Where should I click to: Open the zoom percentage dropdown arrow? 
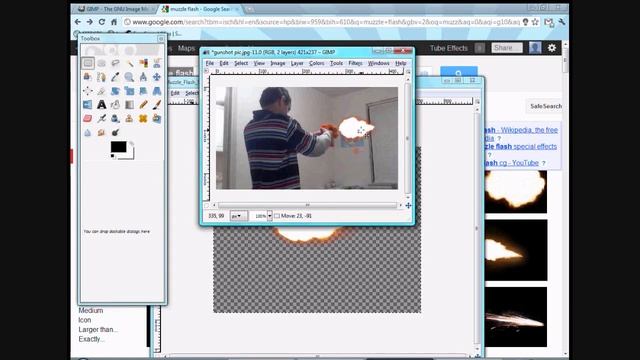point(270,216)
